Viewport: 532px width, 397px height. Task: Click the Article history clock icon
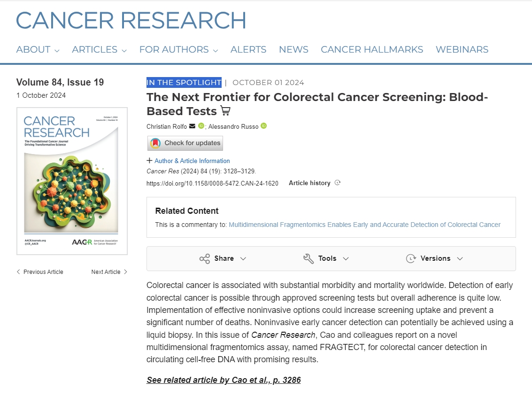[x=337, y=183]
